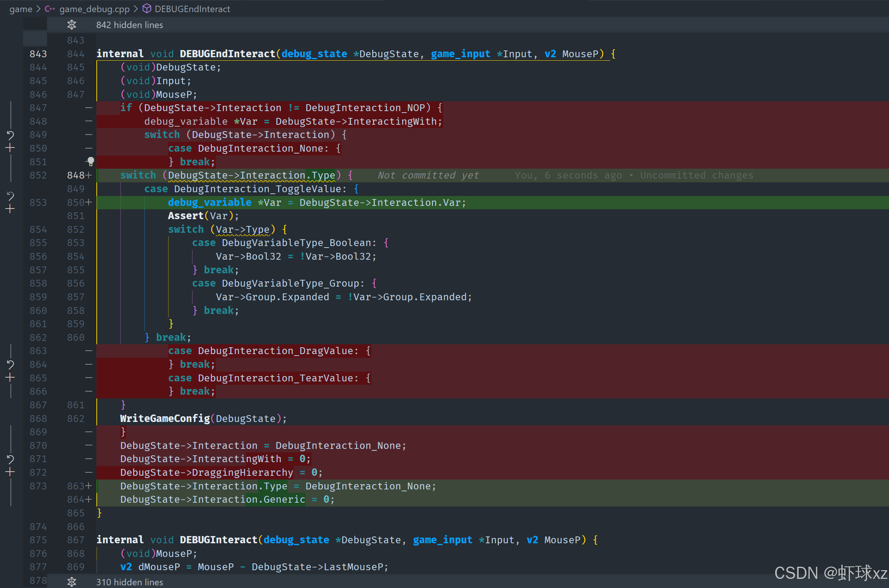The width and height of the screenshot is (889, 588).
Task: Click the WriteGameConfig function call
Action: (x=165, y=418)
